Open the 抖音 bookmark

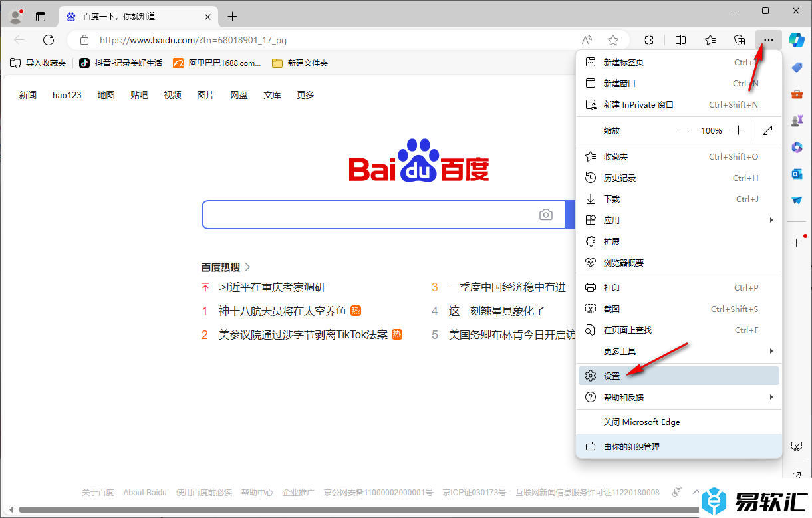(x=120, y=63)
